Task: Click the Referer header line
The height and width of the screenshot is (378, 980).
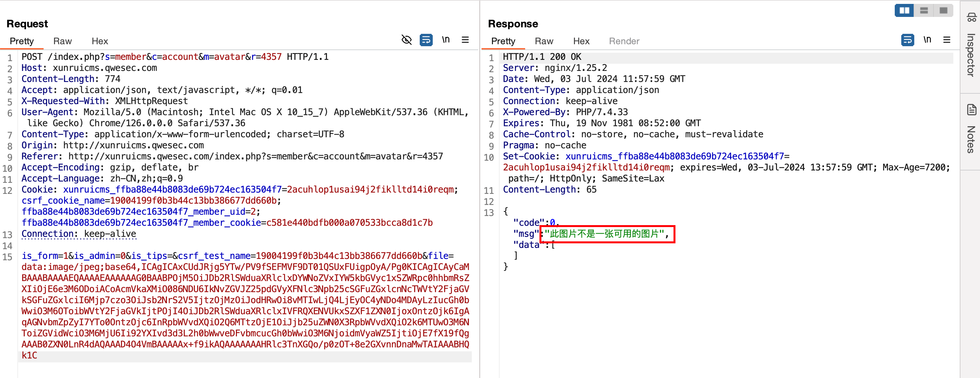Action: tap(232, 156)
